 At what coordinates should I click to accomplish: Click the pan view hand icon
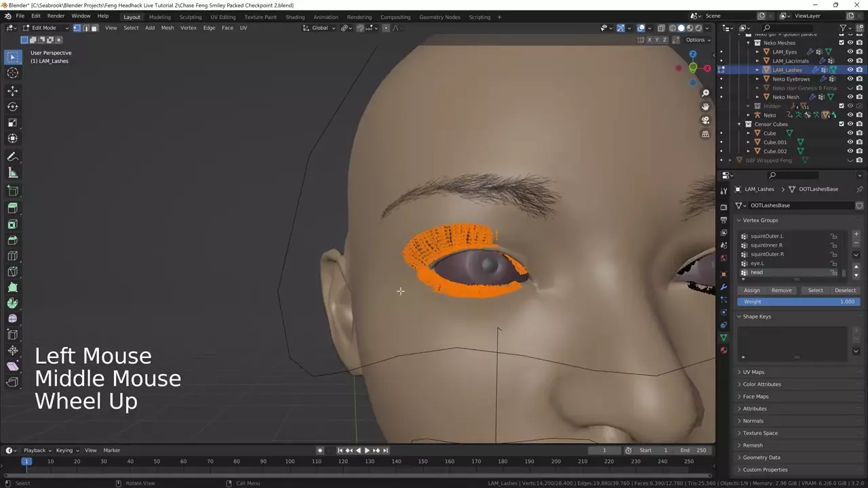[705, 106]
